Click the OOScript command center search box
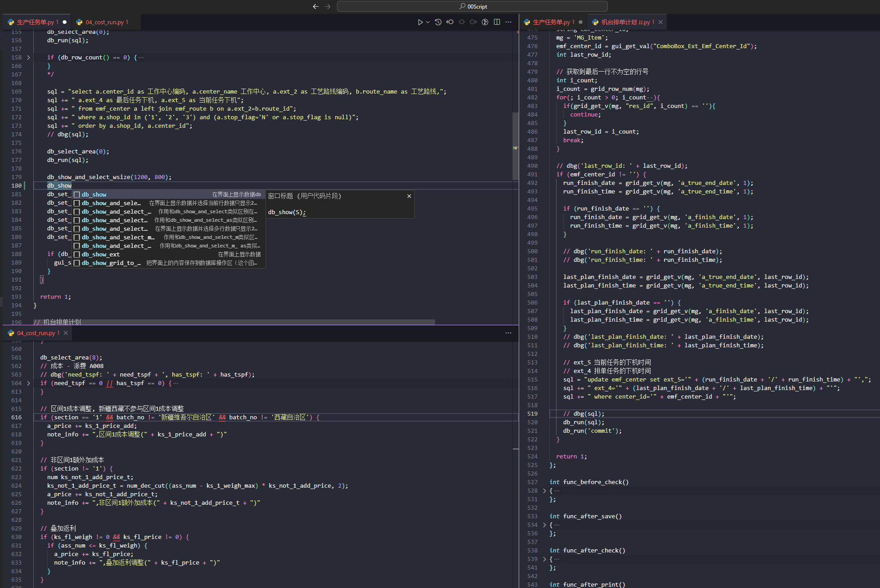 (472, 6)
